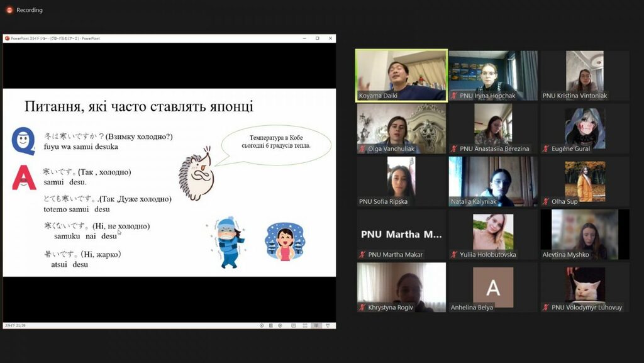Select the Reading View icon
This screenshot has height=363, width=644.
[316, 325]
